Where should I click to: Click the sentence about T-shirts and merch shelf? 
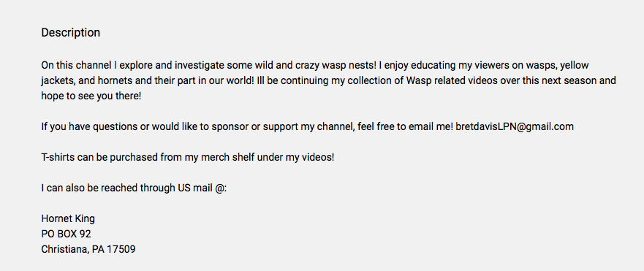(188, 157)
